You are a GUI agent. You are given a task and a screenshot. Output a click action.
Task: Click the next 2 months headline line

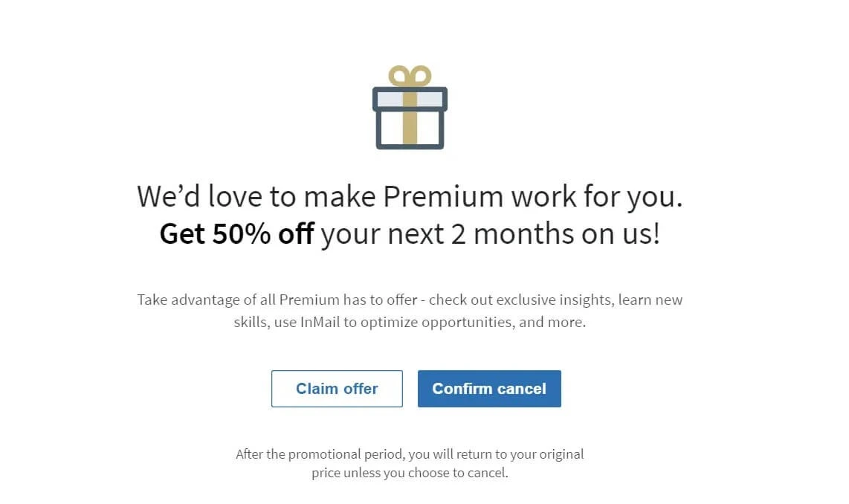pos(410,233)
